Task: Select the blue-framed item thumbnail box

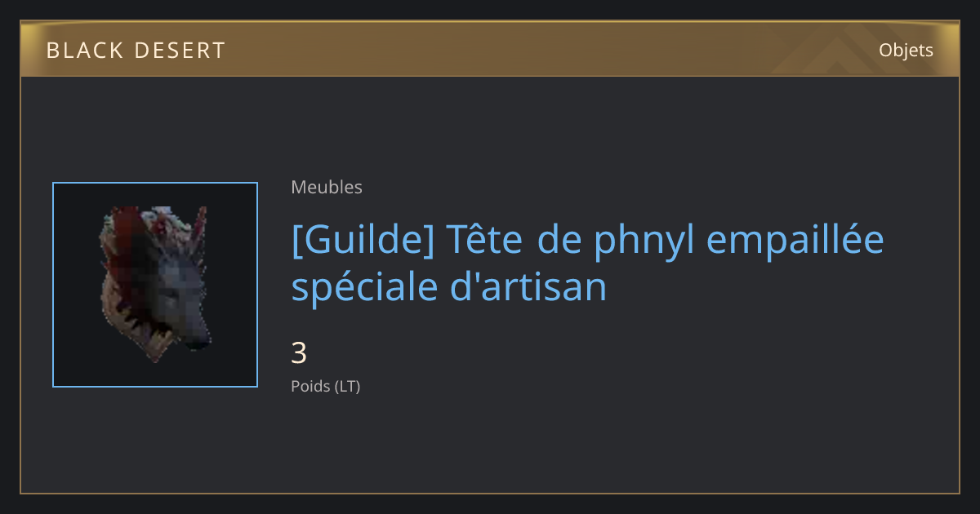Action: click(x=155, y=285)
